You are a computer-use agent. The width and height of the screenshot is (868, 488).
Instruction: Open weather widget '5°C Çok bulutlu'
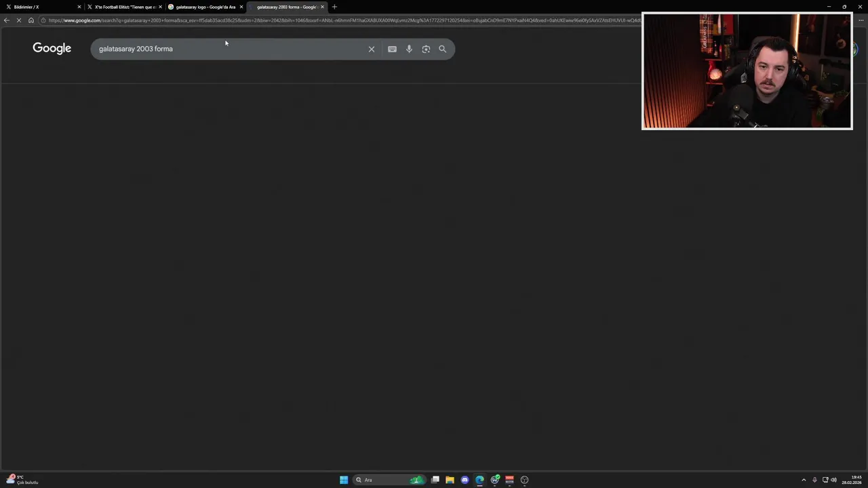[22, 480]
